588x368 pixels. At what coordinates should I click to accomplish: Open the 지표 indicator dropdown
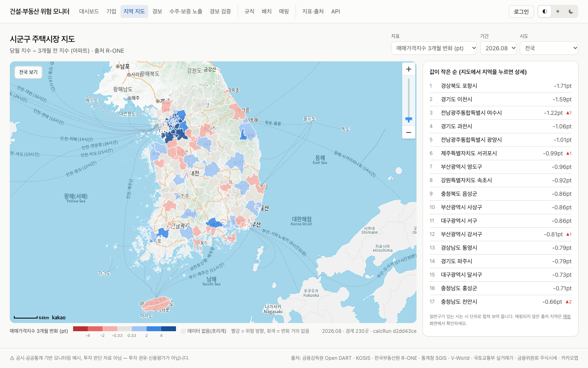pos(434,48)
